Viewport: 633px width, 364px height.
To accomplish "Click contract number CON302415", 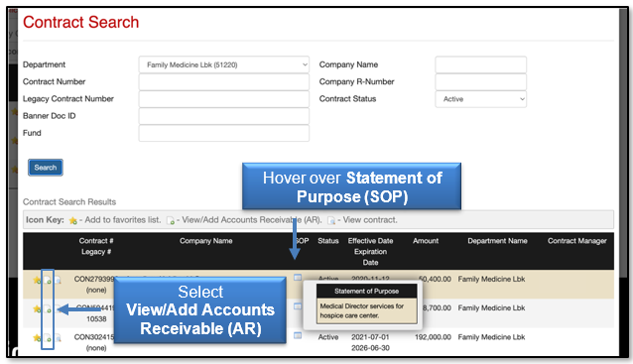I will pos(93,337).
